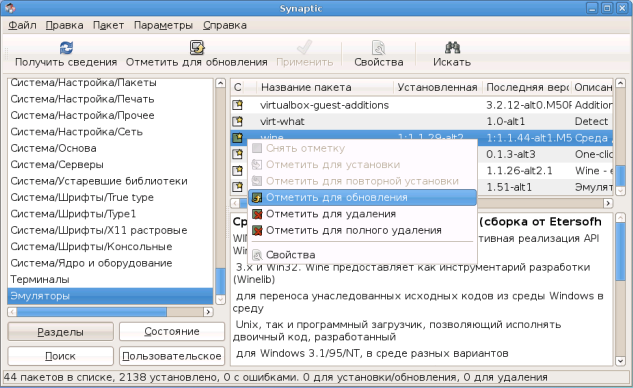Click the Отметить для обновления toolbar icon
633x388 pixels.
click(197, 48)
